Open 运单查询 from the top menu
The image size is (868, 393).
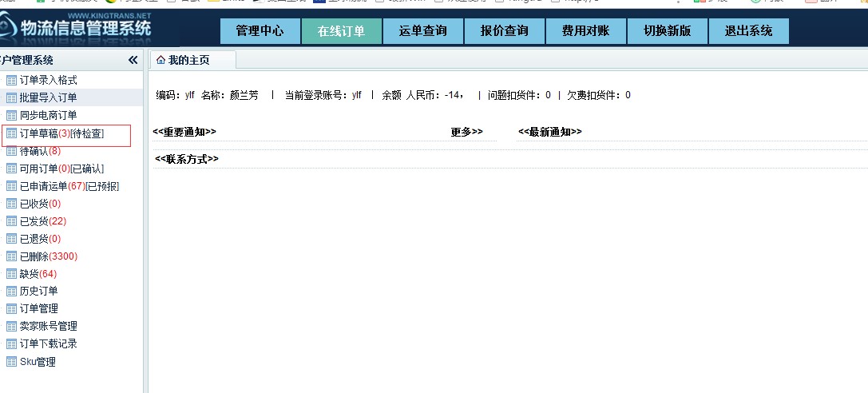pos(422,31)
